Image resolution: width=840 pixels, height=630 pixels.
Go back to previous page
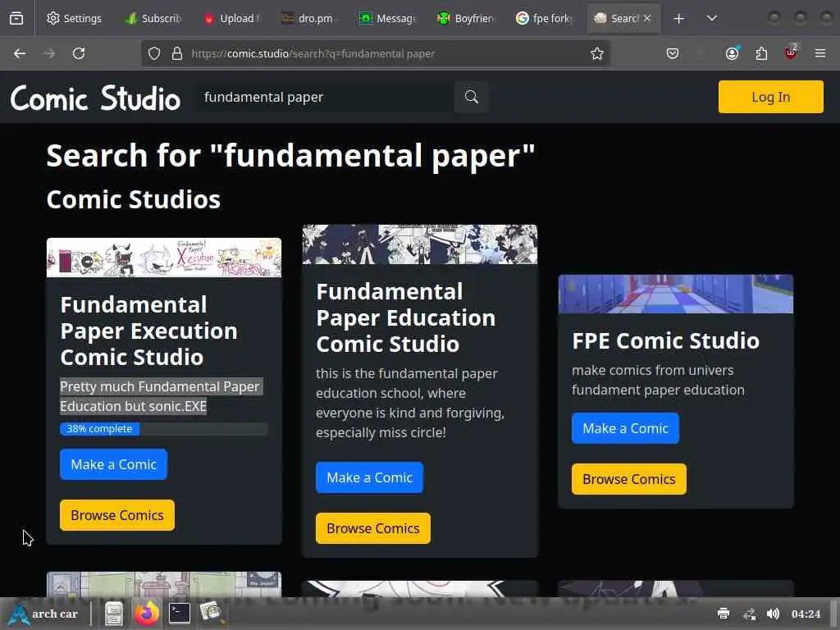[20, 53]
